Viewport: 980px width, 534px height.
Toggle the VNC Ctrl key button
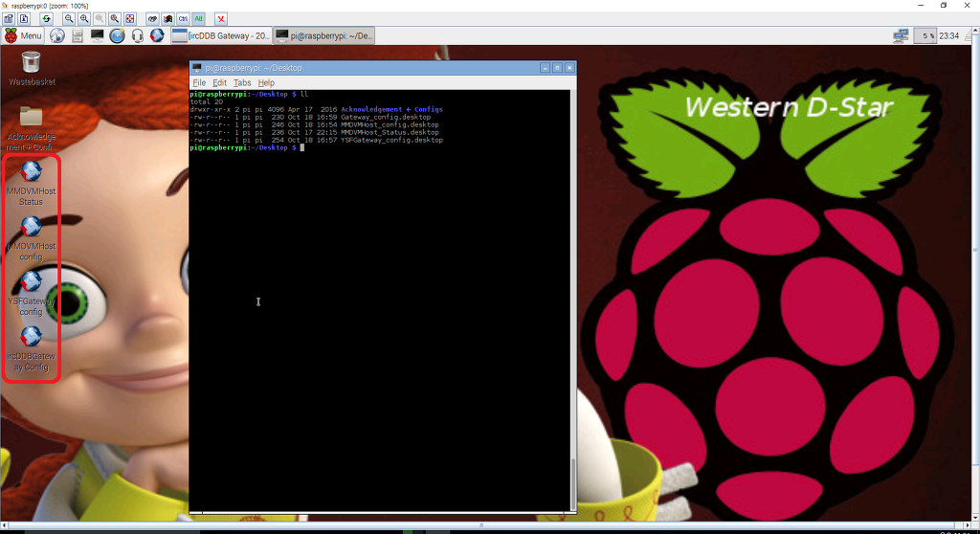click(x=183, y=18)
